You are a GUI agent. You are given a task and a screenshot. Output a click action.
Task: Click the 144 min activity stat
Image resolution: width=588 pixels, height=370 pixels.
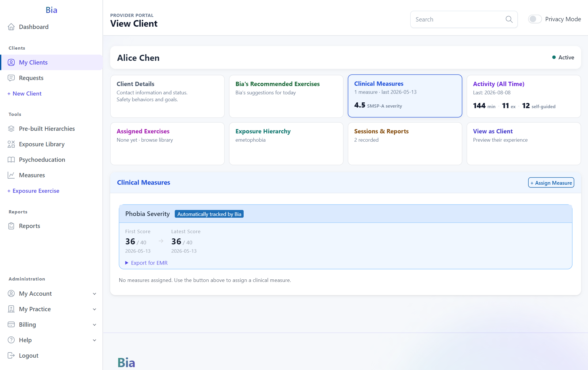(x=484, y=106)
